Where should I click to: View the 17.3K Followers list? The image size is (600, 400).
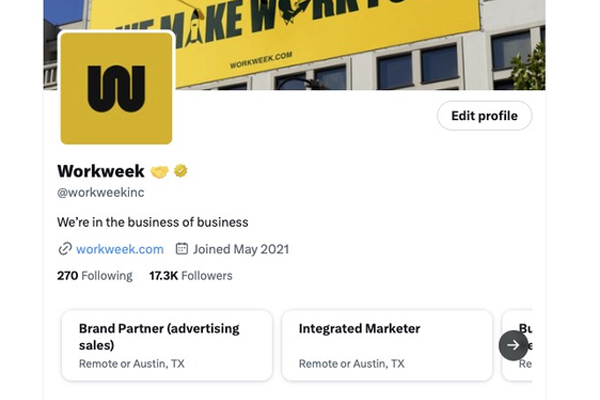[x=191, y=276]
